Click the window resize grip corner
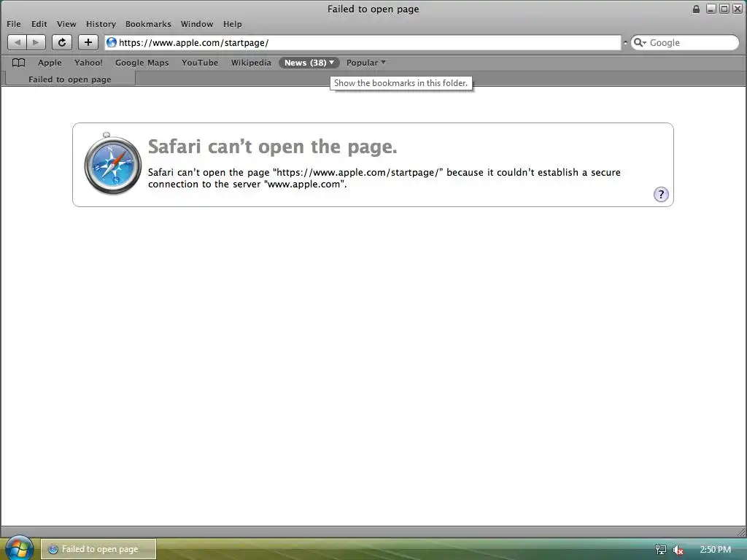The height and width of the screenshot is (560, 747). 741,532
